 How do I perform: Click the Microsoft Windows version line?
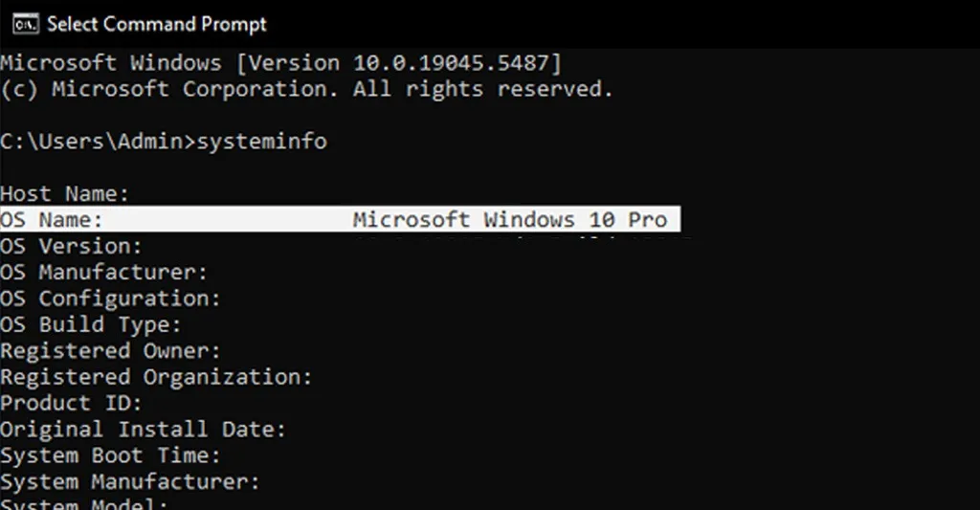281,64
